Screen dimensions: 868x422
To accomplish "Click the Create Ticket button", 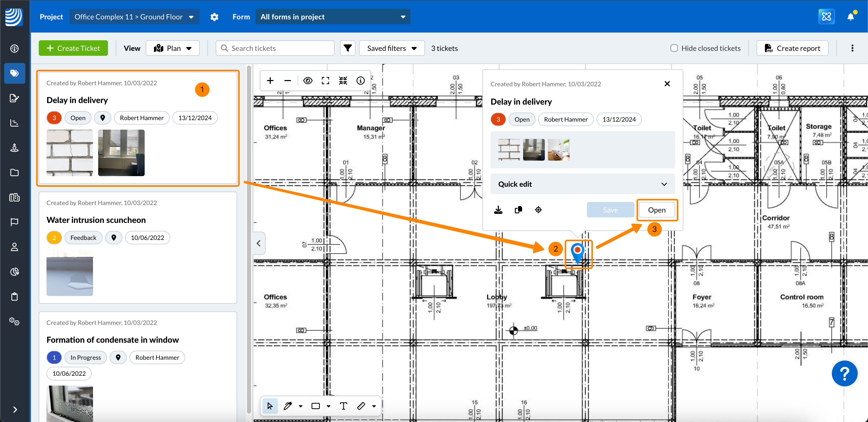I will (73, 48).
